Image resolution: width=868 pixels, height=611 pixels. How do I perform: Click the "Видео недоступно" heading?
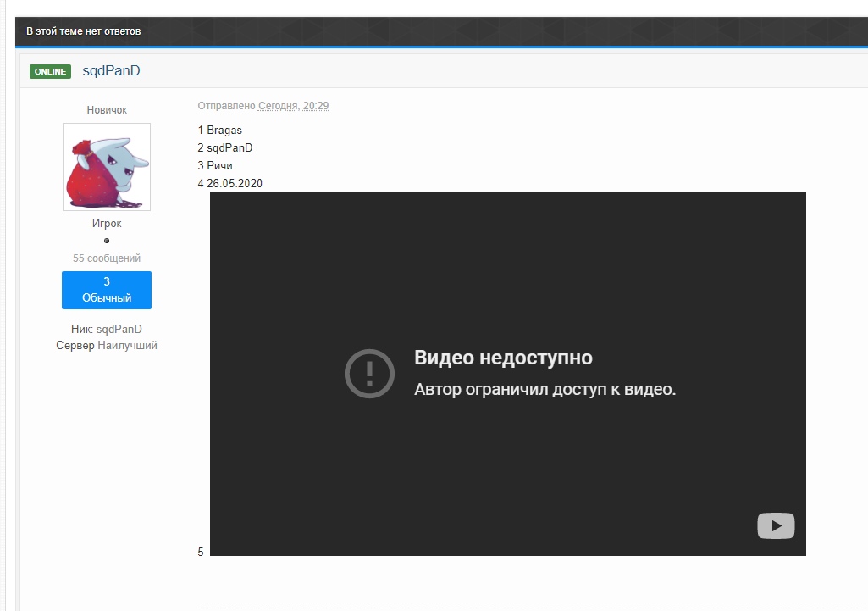[x=503, y=358]
